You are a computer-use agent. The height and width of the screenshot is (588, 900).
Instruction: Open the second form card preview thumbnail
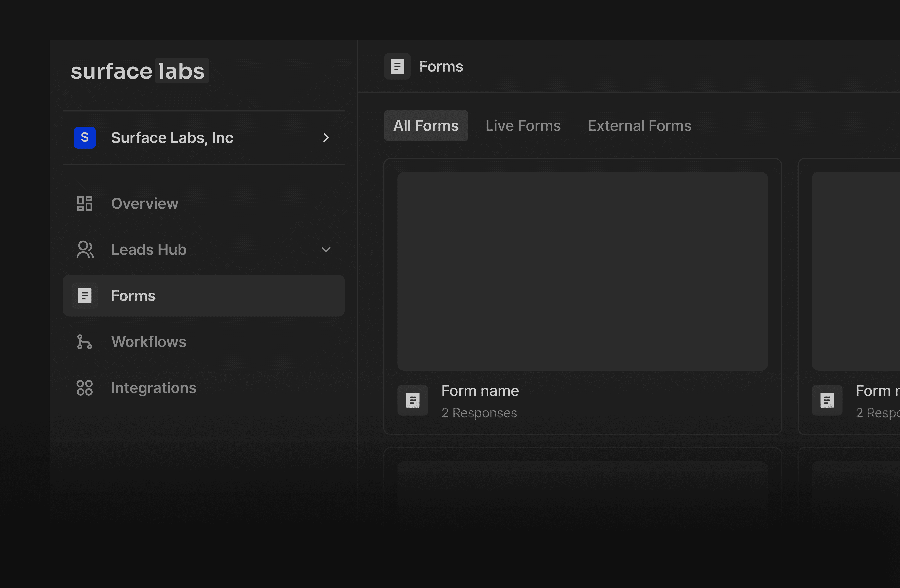(x=856, y=272)
